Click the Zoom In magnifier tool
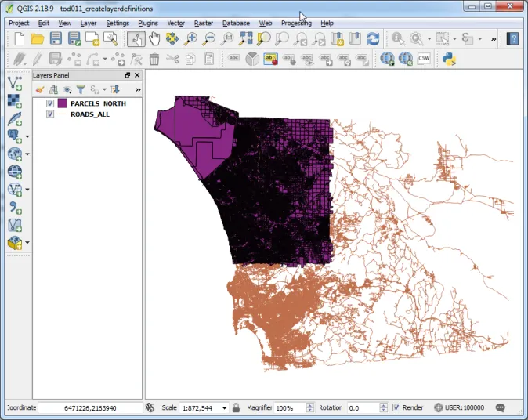This screenshot has height=420, width=528. click(190, 39)
